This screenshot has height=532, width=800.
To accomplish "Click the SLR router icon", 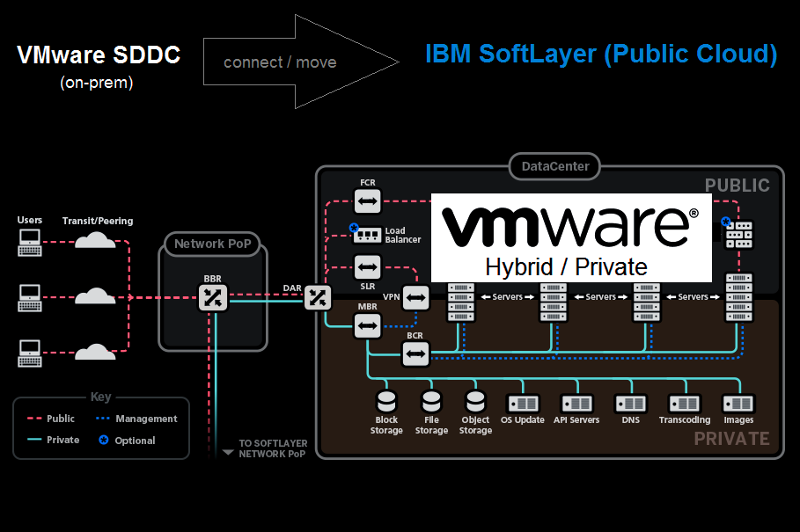I will click(367, 267).
